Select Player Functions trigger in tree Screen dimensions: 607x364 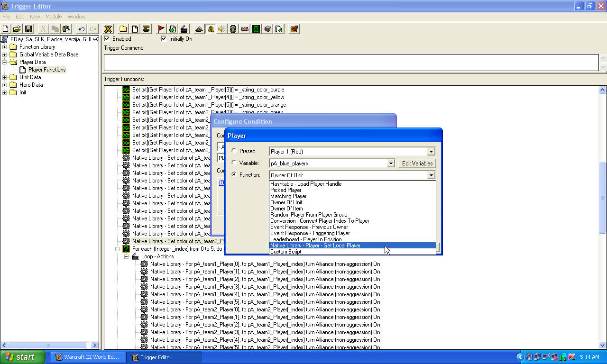tap(47, 70)
